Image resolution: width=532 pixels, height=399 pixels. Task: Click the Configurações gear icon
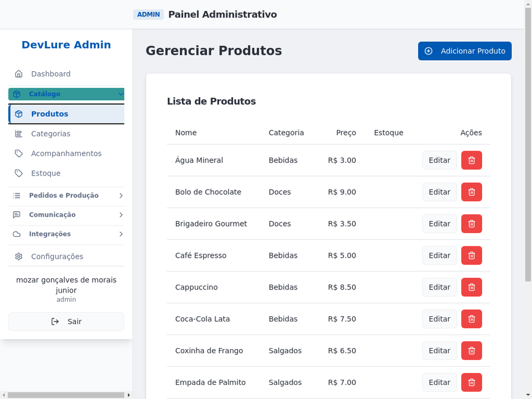tap(19, 257)
